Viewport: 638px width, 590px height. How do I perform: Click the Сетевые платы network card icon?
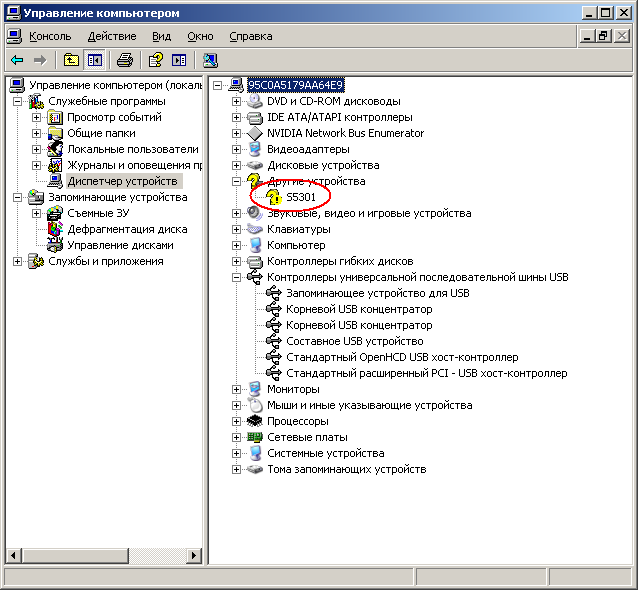coord(255,437)
